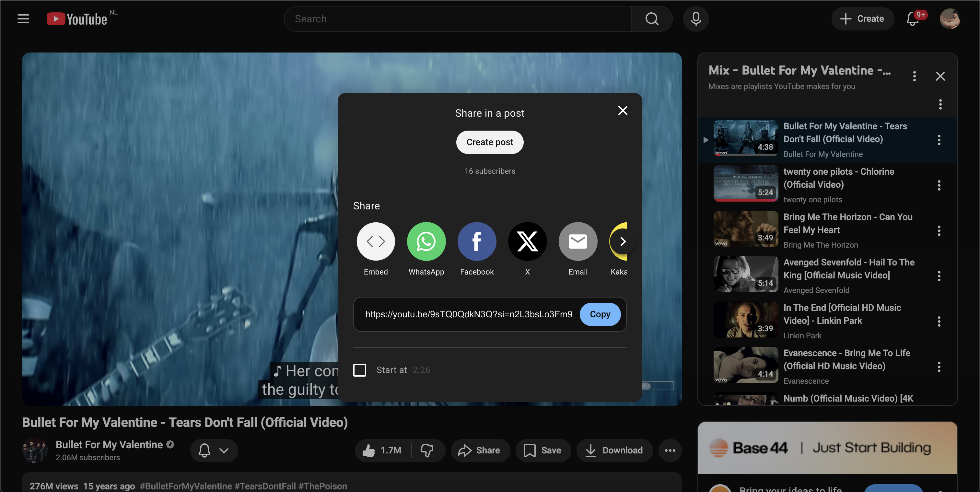Share the video via Email
Screen dimensions: 980x492
click(577, 241)
